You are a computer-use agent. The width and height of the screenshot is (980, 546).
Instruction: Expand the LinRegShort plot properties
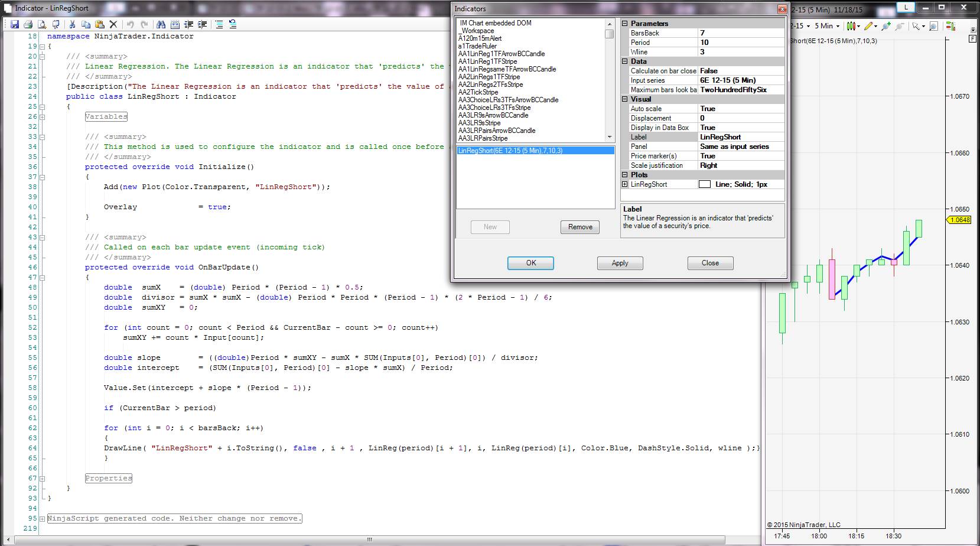click(625, 184)
